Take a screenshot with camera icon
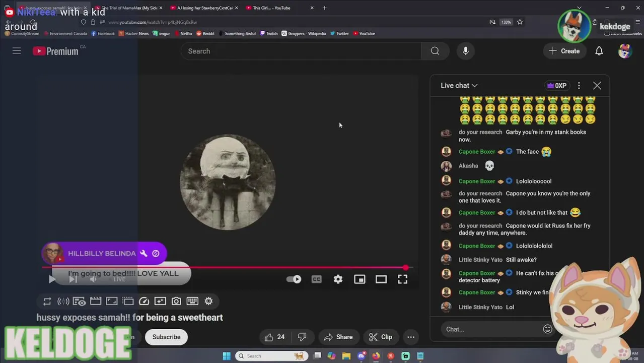 coord(176,301)
